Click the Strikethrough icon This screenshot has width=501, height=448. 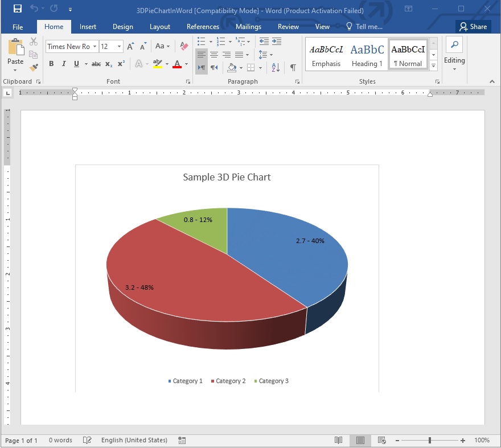(x=96, y=64)
